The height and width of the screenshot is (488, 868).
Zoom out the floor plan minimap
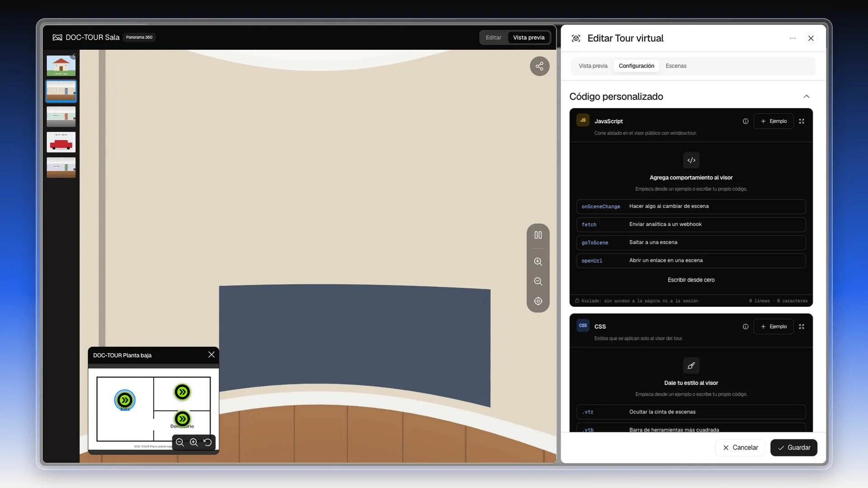click(180, 442)
